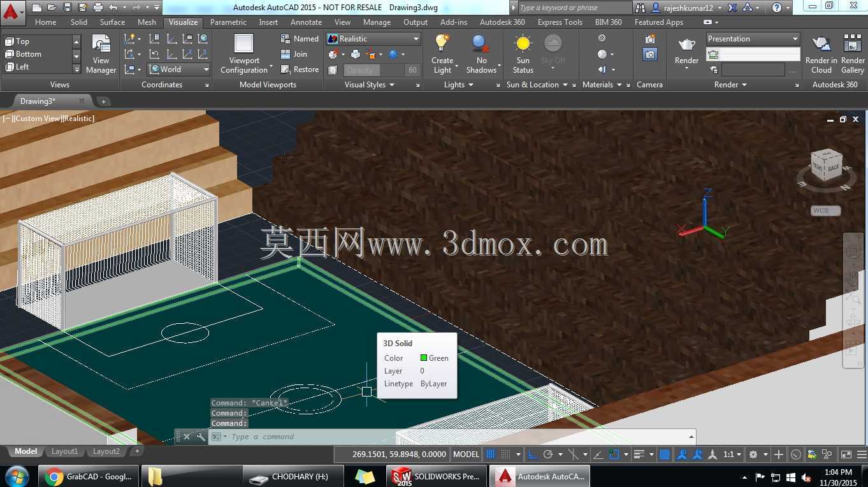The height and width of the screenshot is (487, 868).
Task: Undo the last action with the Undo arrow
Action: tap(113, 8)
